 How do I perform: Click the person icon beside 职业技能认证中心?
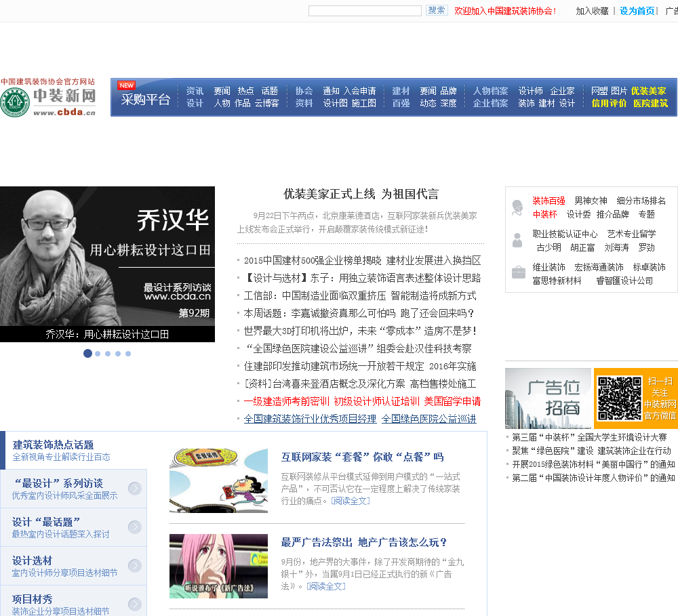tap(517, 240)
